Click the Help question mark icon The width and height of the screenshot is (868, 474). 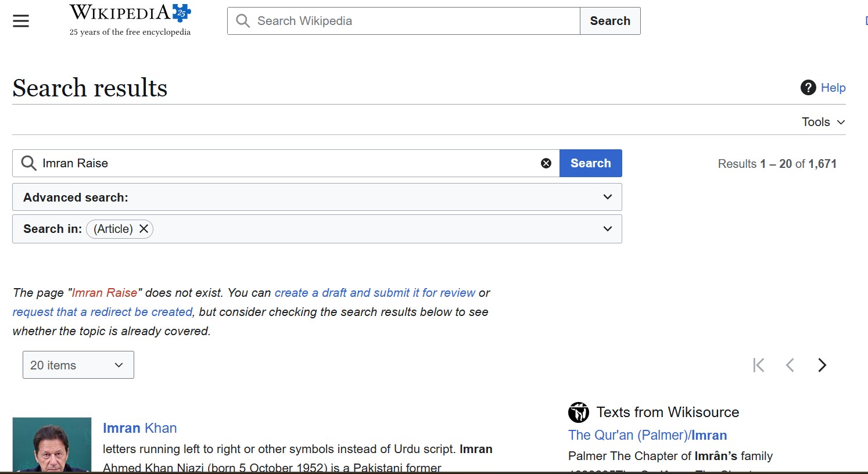tap(808, 88)
